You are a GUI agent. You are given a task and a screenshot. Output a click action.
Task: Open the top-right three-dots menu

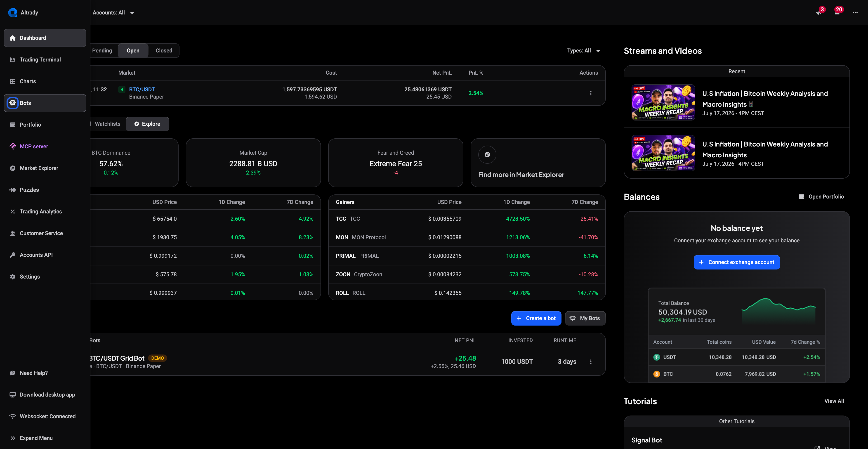coord(855,12)
